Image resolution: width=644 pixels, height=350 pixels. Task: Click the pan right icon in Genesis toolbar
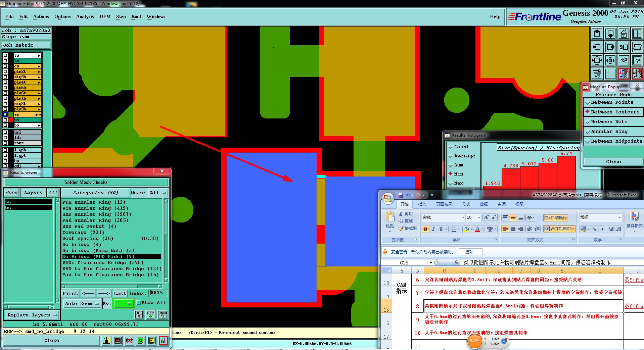click(610, 47)
